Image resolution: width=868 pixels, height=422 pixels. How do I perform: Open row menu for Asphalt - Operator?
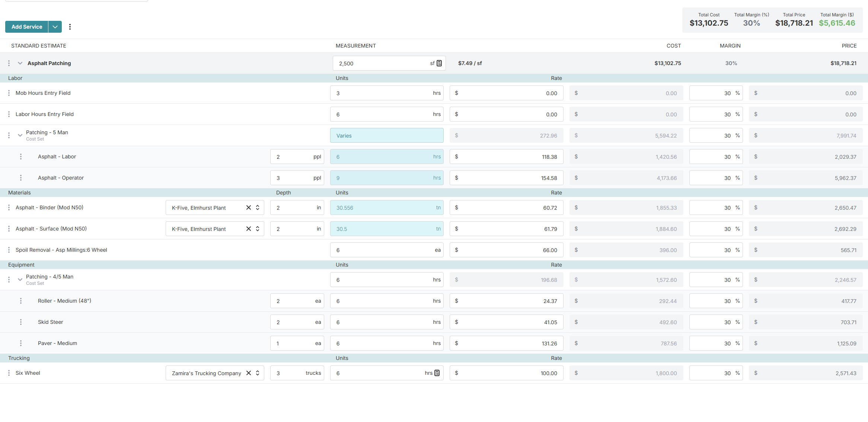click(x=21, y=178)
